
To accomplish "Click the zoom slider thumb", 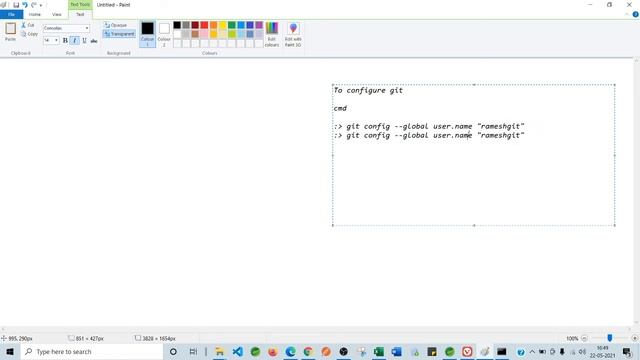I will (609, 338).
